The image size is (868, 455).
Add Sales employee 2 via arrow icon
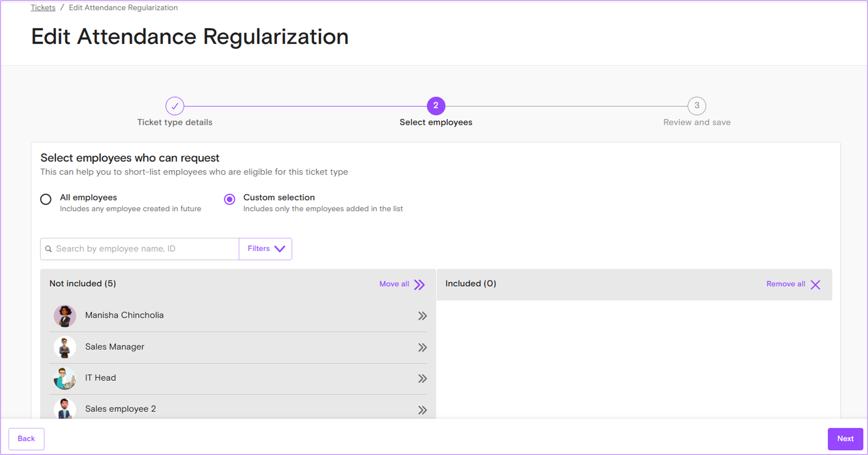[422, 410]
